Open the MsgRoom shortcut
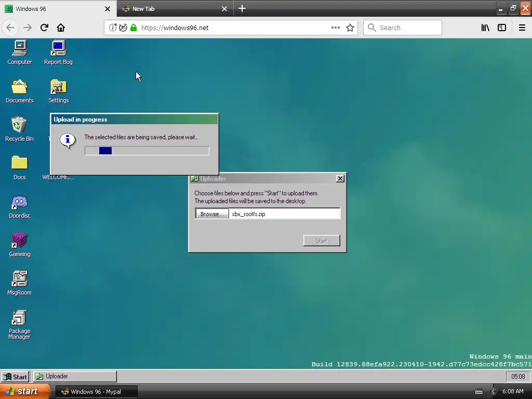This screenshot has height=399, width=532. (19, 283)
